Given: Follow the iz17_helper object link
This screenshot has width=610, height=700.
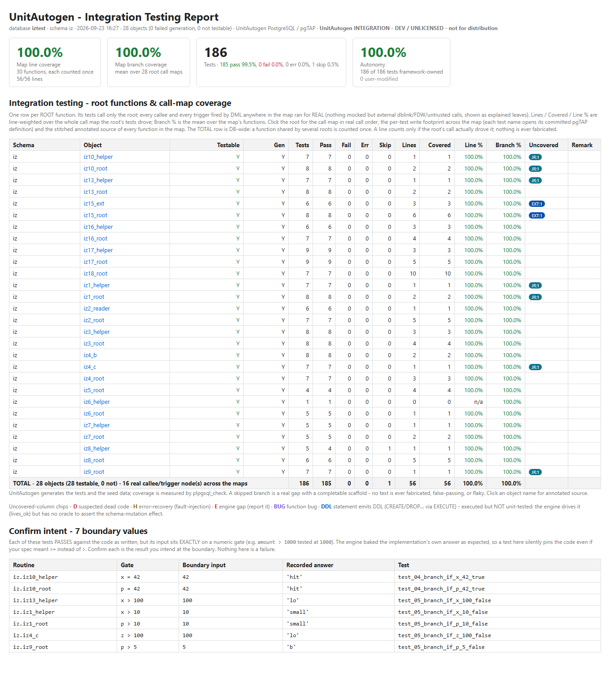Looking at the screenshot, I should [98, 250].
